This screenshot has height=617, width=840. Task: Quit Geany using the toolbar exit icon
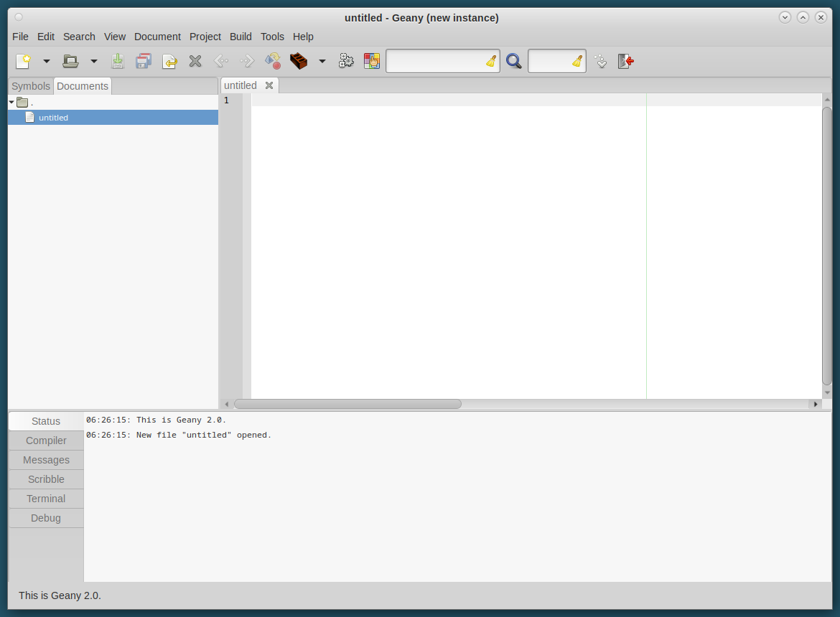click(x=625, y=61)
